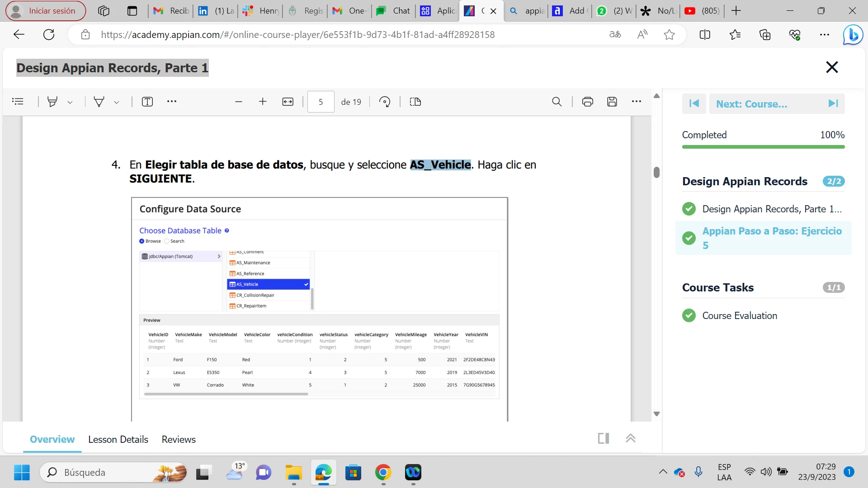This screenshot has height=488, width=868.
Task: Open Microsoft Store from taskbar
Action: [x=354, y=472]
